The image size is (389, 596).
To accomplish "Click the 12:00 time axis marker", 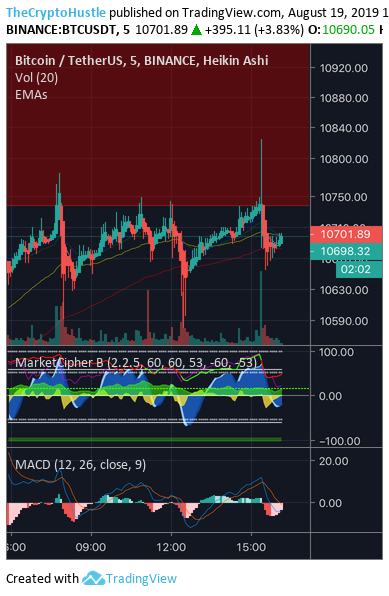I will tap(171, 547).
